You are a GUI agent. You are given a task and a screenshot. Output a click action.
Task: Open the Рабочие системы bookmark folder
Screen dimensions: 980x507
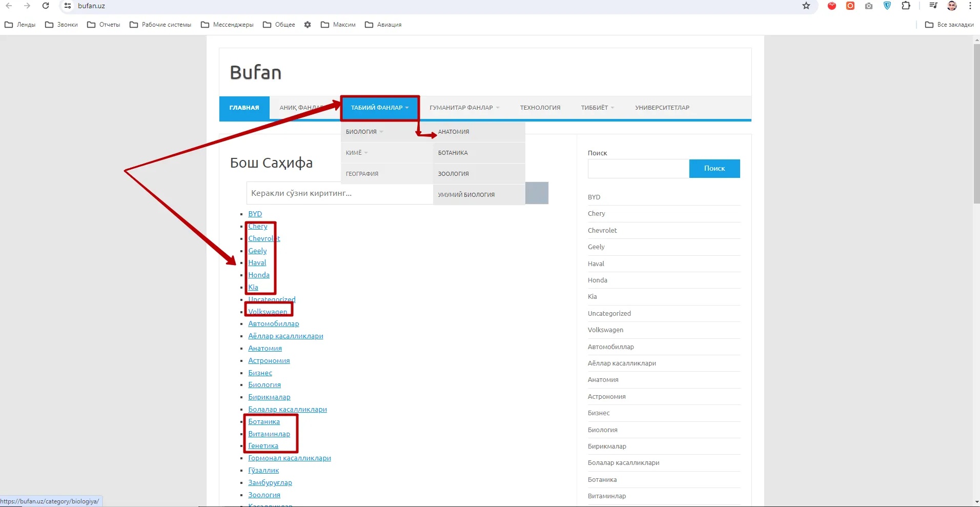[160, 25]
